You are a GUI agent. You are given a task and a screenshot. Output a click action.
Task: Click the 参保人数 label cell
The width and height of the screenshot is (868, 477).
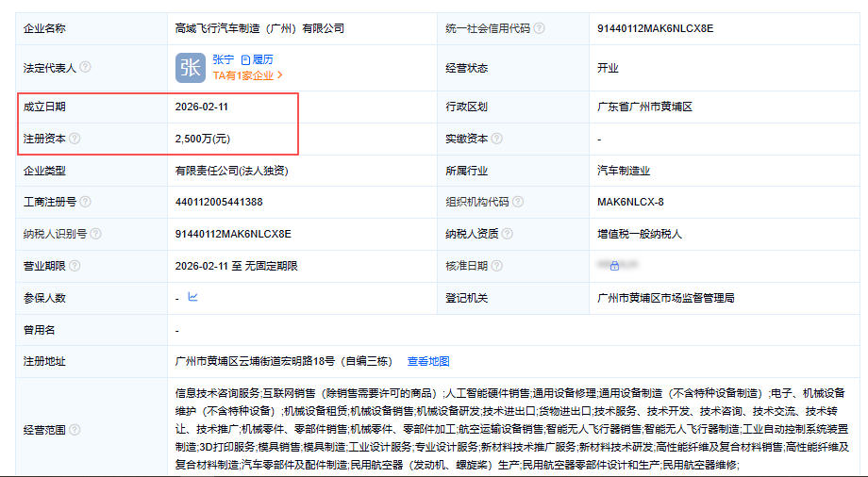coord(92,298)
